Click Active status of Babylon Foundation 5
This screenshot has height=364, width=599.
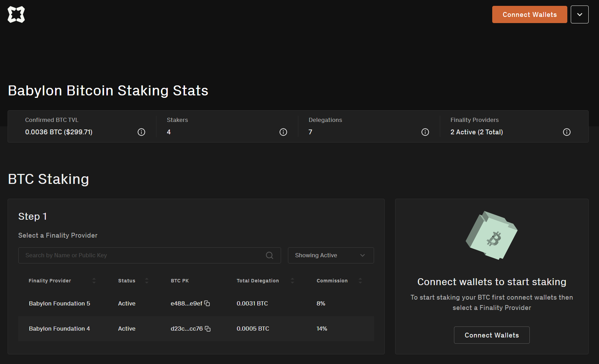[127, 303]
